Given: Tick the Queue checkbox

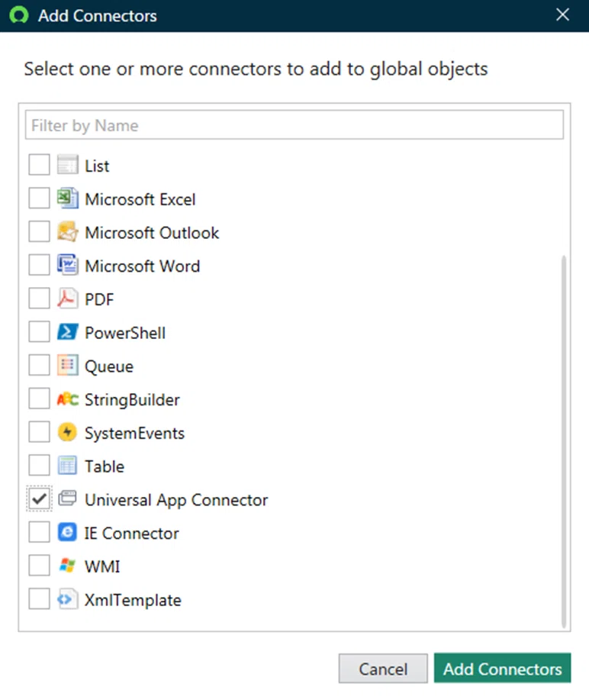Looking at the screenshot, I should 39,365.
